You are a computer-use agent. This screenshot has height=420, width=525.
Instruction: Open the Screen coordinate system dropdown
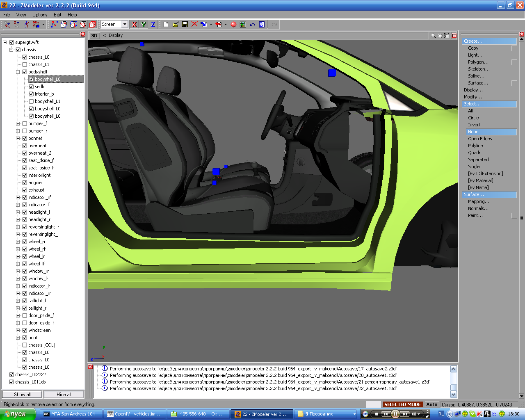[125, 24]
